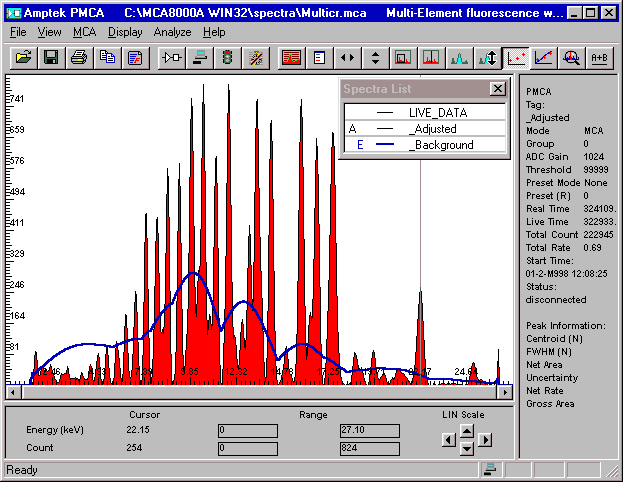Screen dimensions: 623x482
Task: Save the spectrum using the floppy disk icon
Action: (x=51, y=58)
